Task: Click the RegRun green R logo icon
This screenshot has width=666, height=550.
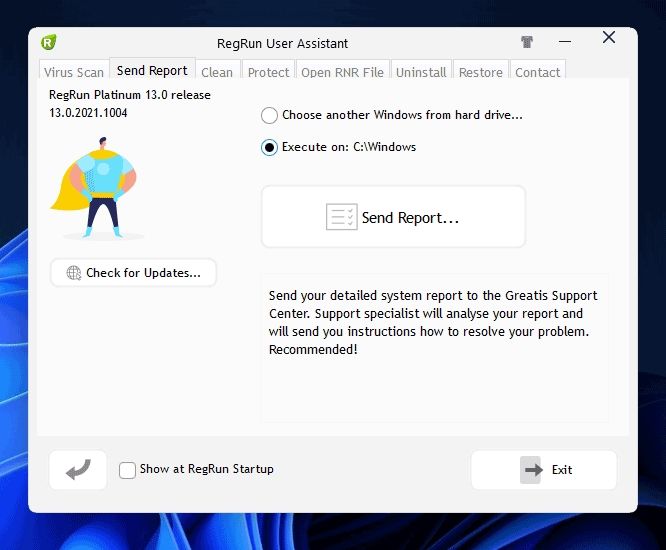Action: pyautogui.click(x=48, y=42)
